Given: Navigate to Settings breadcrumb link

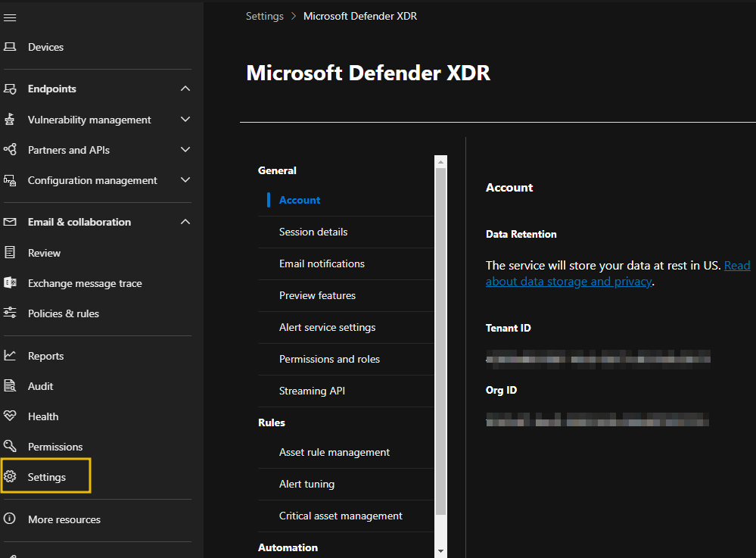Looking at the screenshot, I should point(264,15).
